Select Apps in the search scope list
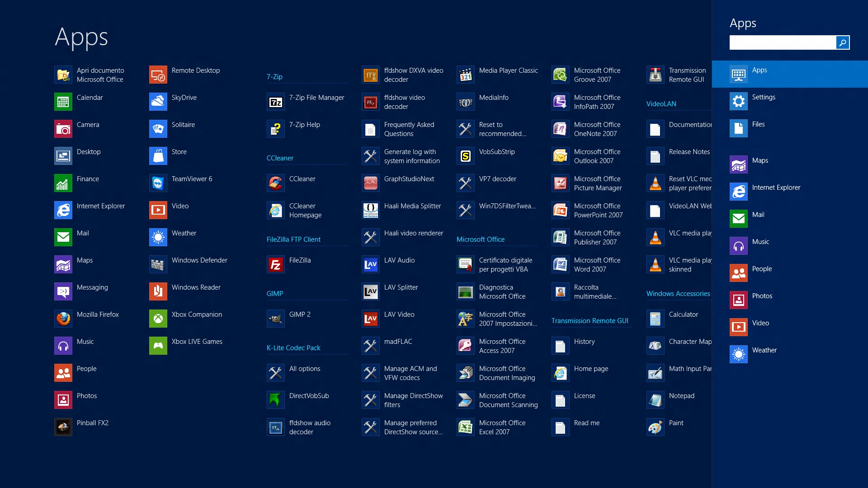The height and width of the screenshot is (488, 868). [x=790, y=74]
